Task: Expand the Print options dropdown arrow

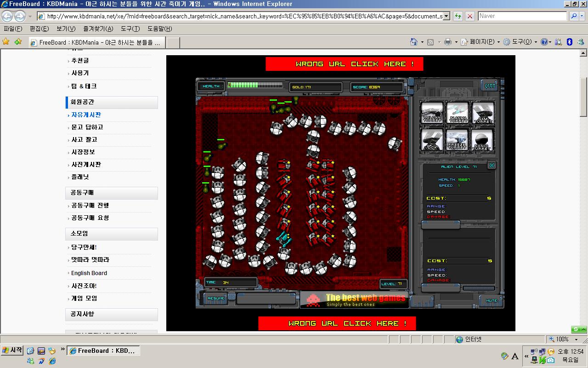Action: tap(456, 42)
